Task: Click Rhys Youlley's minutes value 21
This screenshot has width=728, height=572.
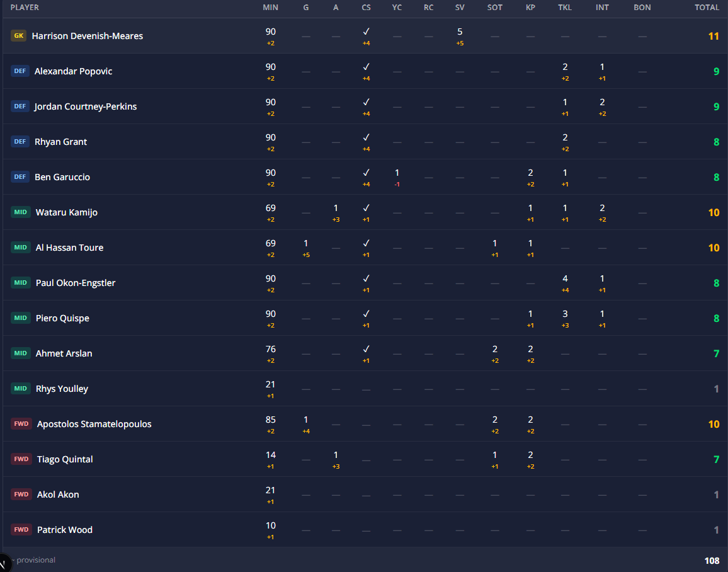Action: point(271,384)
